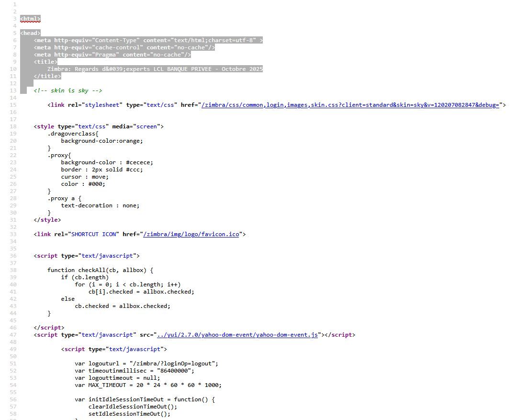Screen dimensions: 516x420
Task: Click the indented script tag on line 49
Action: (x=114, y=349)
